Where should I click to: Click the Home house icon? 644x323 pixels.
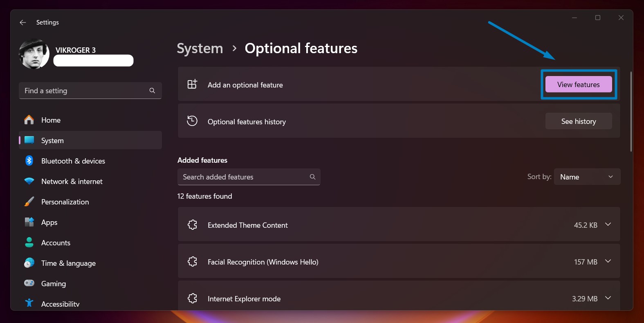click(29, 120)
